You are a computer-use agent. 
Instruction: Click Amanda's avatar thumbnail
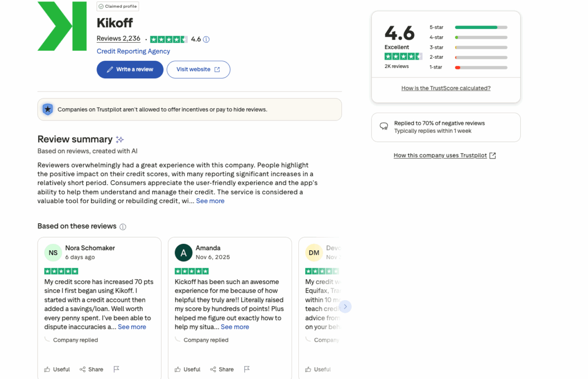point(183,253)
